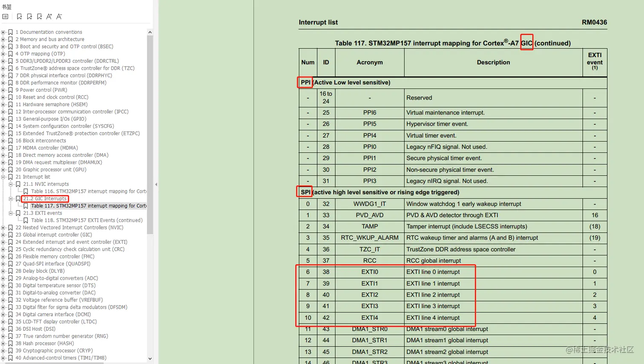Expand the 24 Extended interrupt and event controller node
Image resolution: width=644 pixels, height=364 pixels.
(x=3, y=242)
